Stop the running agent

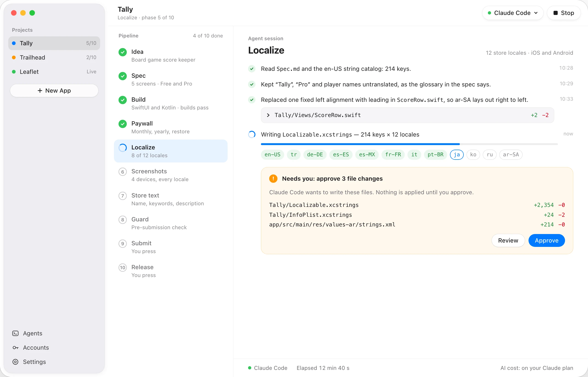[x=564, y=13]
